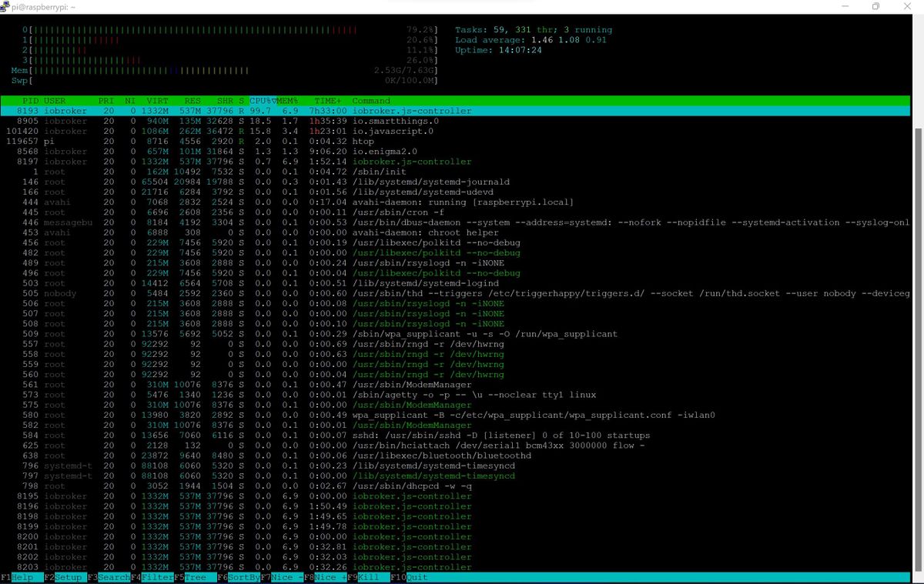Click F9 Kill in the function bar
This screenshot has width=924, height=584.
coord(368,578)
